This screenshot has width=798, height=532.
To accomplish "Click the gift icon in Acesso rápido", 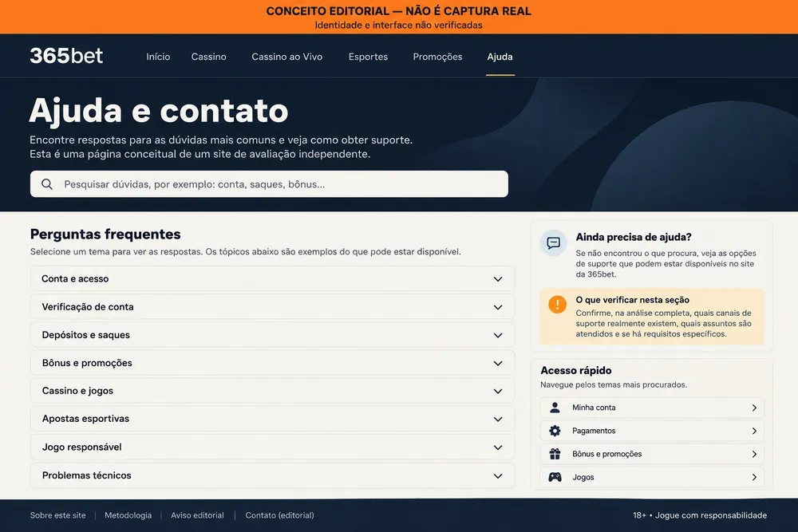I will pos(555,454).
